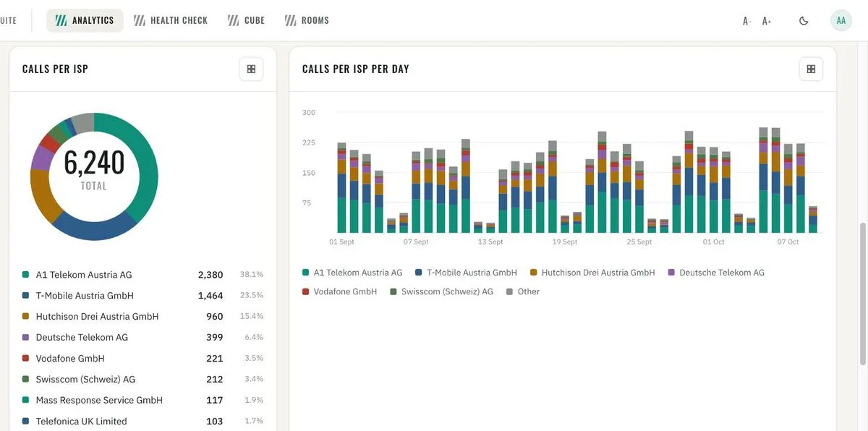This screenshot has width=868, height=431.
Task: Click the 07 Oct axis label
Action: click(788, 242)
